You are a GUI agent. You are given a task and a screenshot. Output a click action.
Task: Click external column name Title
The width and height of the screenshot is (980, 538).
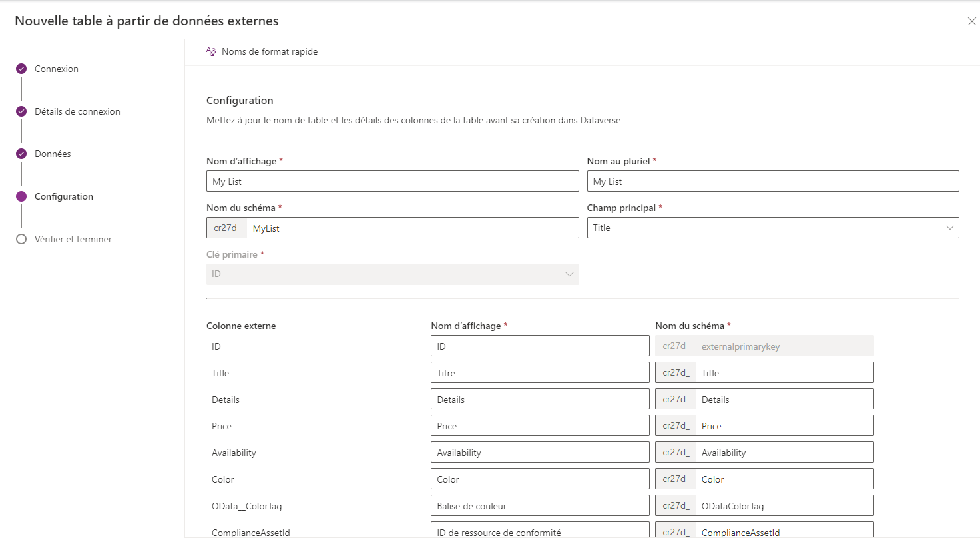pyautogui.click(x=220, y=373)
